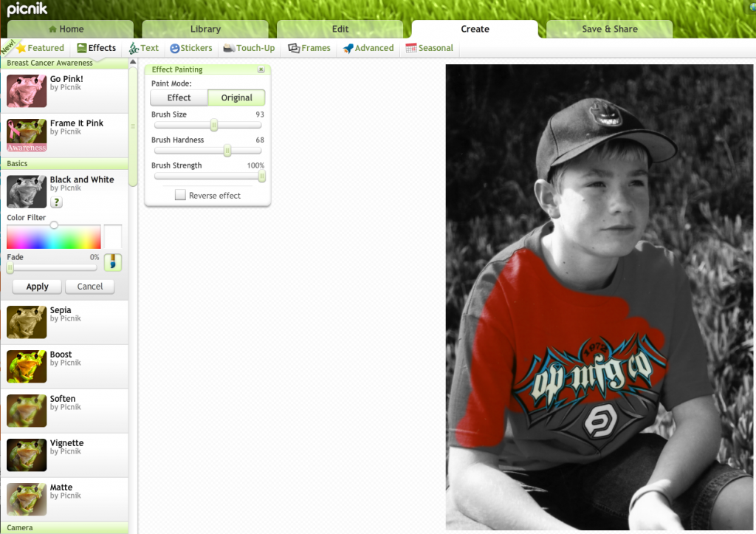Set paint mode to Effect
This screenshot has height=534, width=756.
point(179,97)
